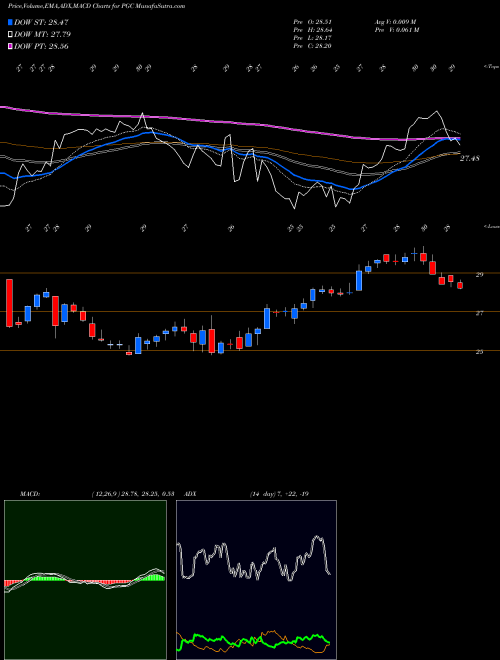Viewport: 500px width, 660px height.
Task: Click the blue DOW ST legend swatch
Action: (11, 22)
